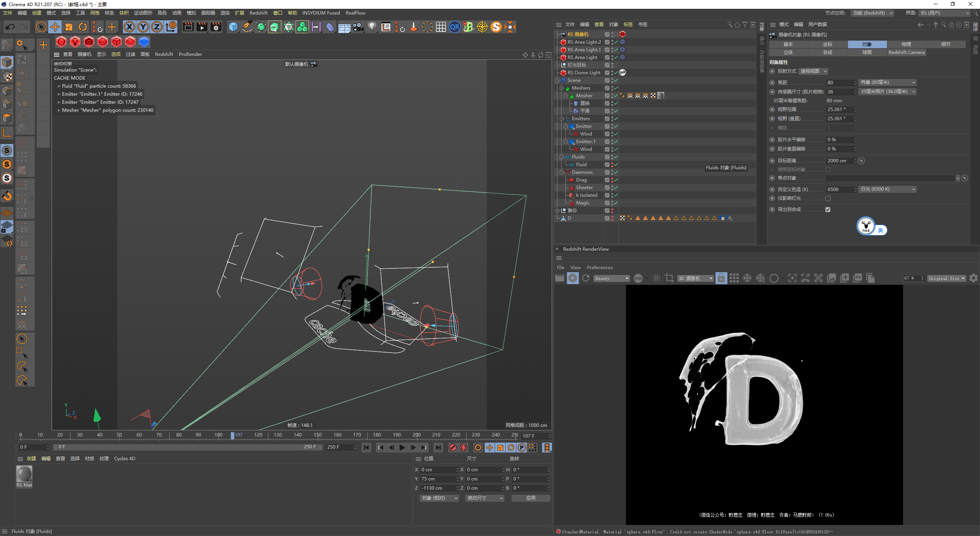Viewport: 980px width, 536px height.
Task: Click the refresh render icon in RenderView
Action: click(x=586, y=278)
